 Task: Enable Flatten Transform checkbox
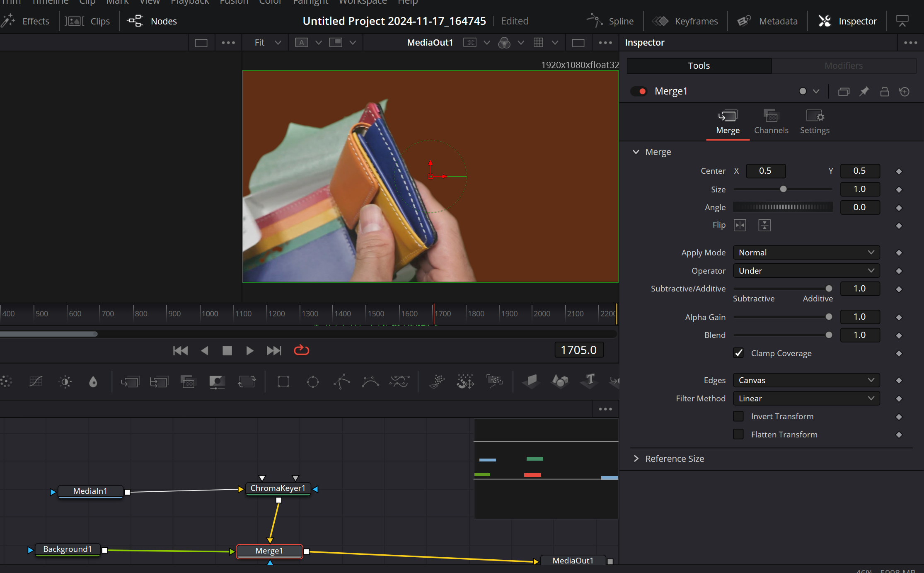tap(738, 434)
